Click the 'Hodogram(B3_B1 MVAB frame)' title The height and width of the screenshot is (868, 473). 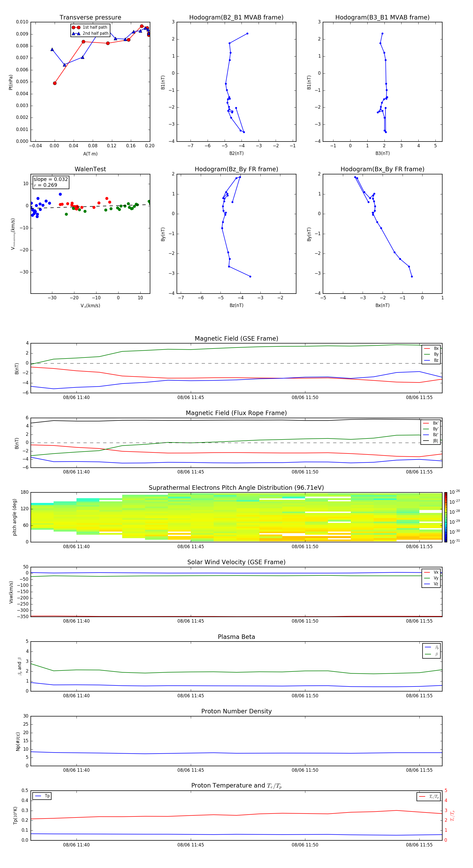382,18
